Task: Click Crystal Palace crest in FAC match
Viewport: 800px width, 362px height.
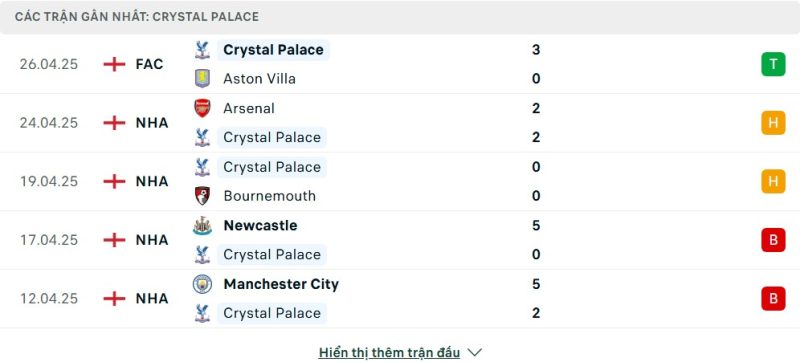Action: tap(202, 50)
